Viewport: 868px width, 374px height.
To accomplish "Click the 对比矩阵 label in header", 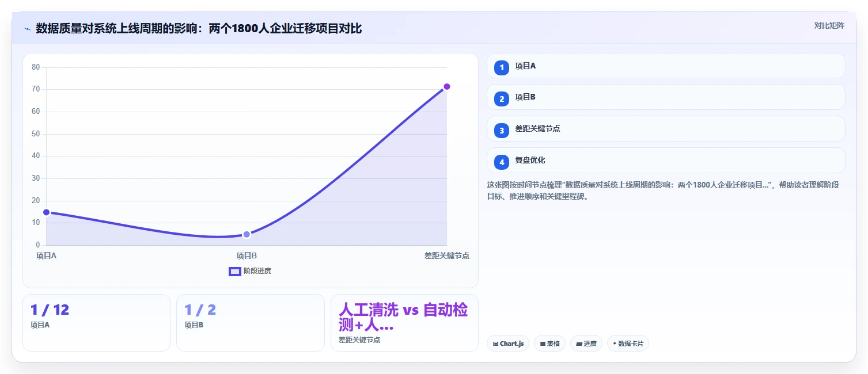I will tap(829, 25).
